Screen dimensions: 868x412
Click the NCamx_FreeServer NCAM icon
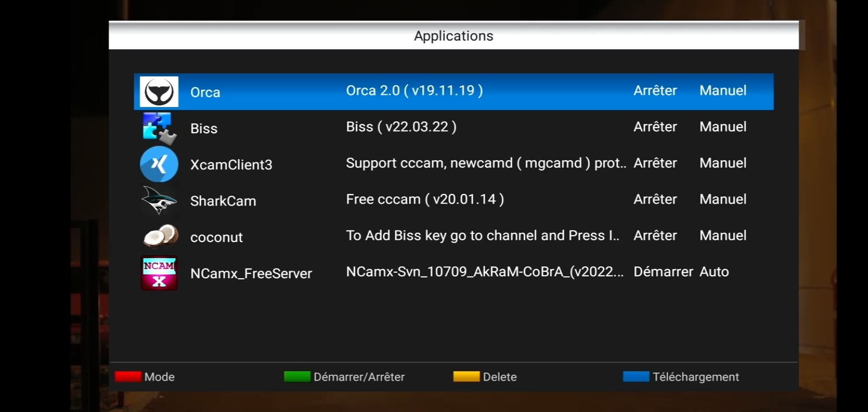coord(159,273)
